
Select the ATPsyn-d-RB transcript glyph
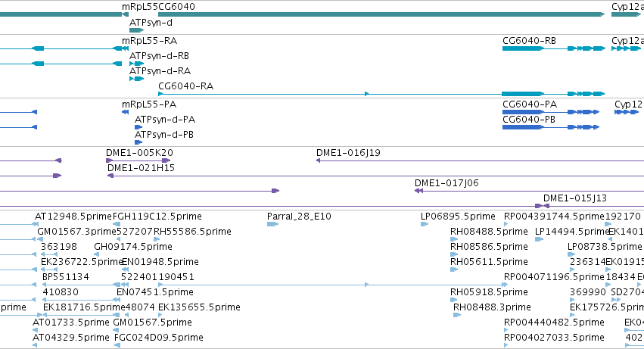pyautogui.click(x=136, y=64)
